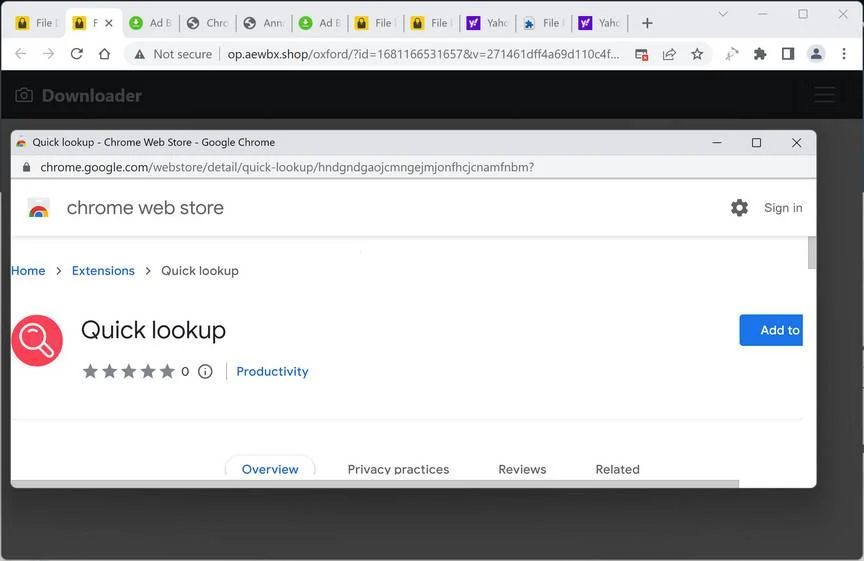Select the Privacy practices tab
This screenshot has width=864, height=561.
pyautogui.click(x=398, y=470)
